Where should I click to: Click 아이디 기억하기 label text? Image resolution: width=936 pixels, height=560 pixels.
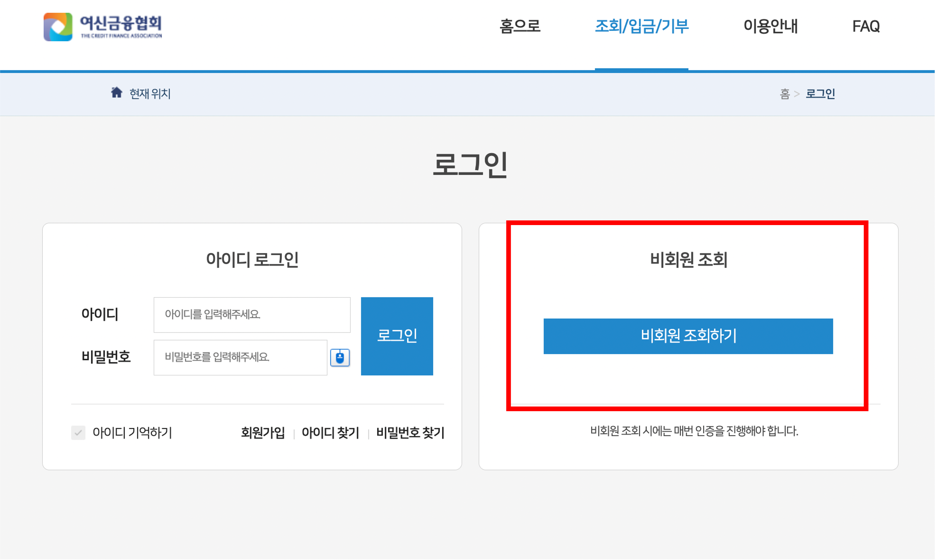click(132, 432)
